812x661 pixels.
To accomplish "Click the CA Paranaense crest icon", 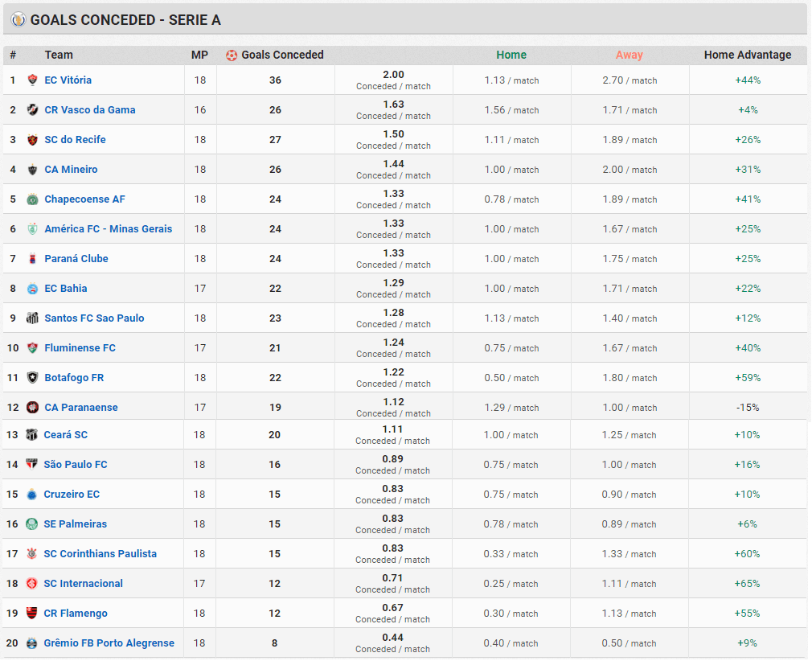I will pyautogui.click(x=33, y=407).
